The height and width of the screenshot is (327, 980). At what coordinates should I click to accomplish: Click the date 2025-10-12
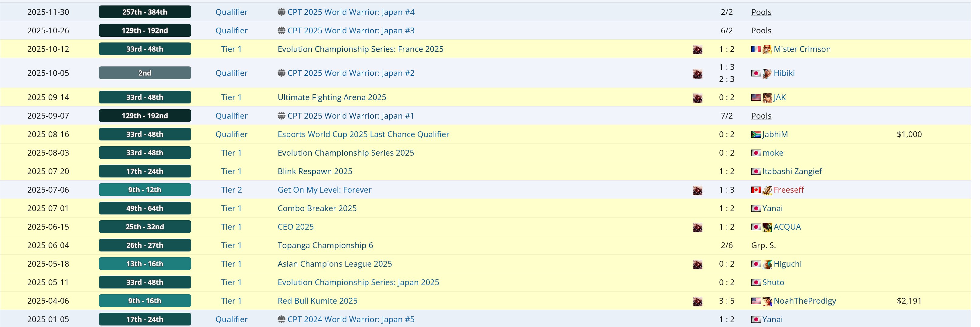click(48, 49)
